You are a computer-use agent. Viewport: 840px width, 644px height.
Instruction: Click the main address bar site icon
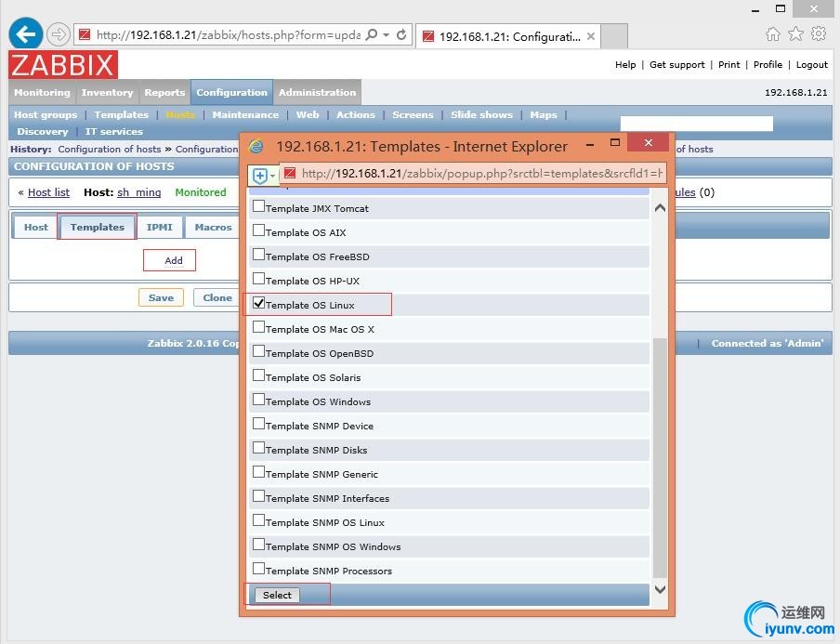coord(85,34)
